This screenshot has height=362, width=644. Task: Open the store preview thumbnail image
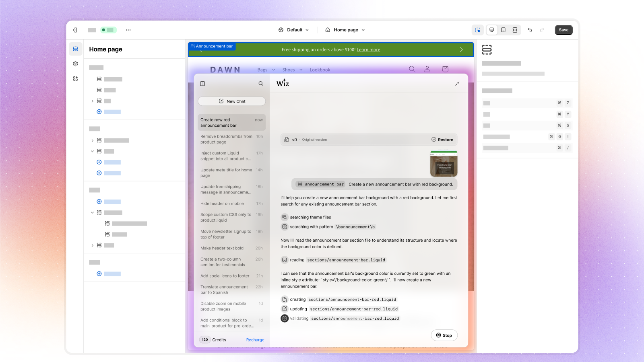click(x=444, y=164)
